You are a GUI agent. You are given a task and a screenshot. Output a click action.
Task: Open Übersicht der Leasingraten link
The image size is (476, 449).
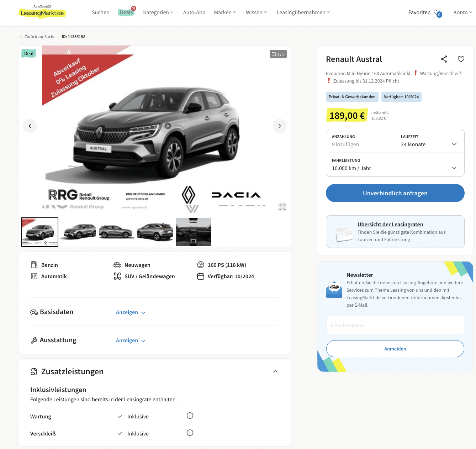click(390, 224)
